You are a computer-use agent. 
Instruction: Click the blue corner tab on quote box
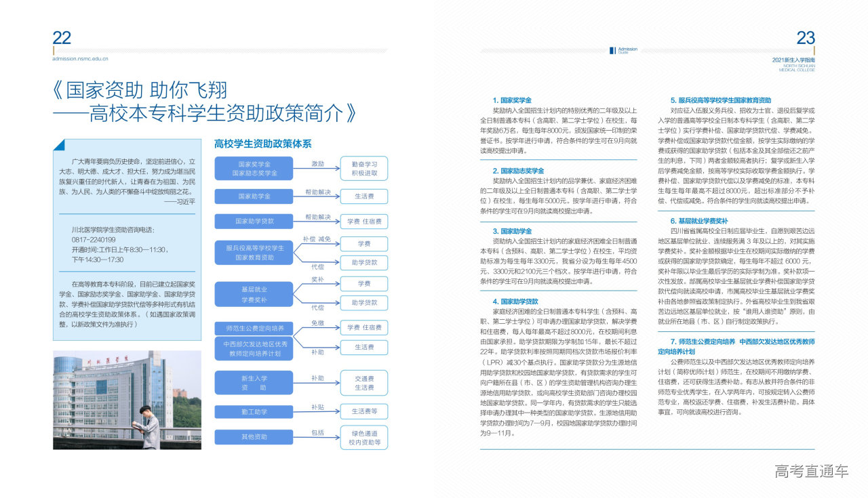pyautogui.click(x=60, y=144)
